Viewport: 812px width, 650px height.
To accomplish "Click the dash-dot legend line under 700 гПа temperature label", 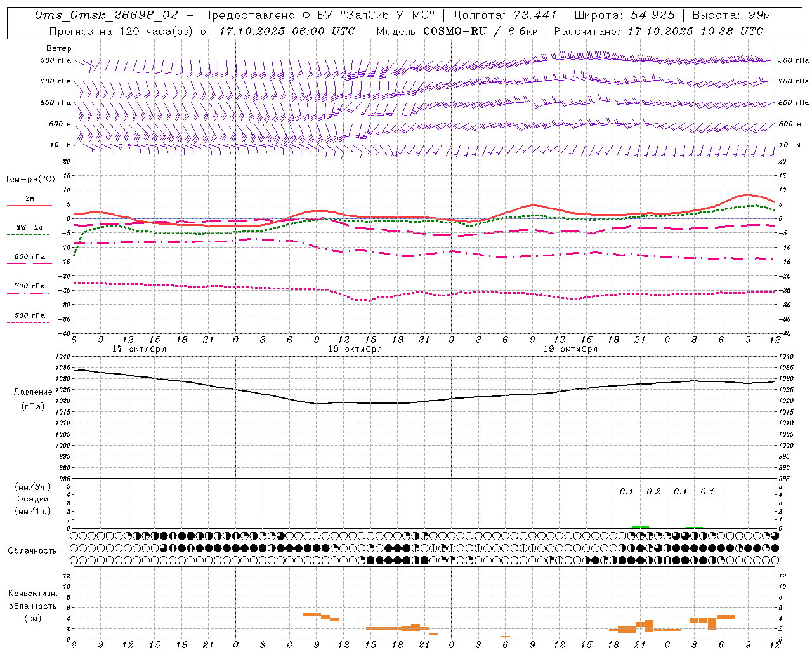I will 28,293.
